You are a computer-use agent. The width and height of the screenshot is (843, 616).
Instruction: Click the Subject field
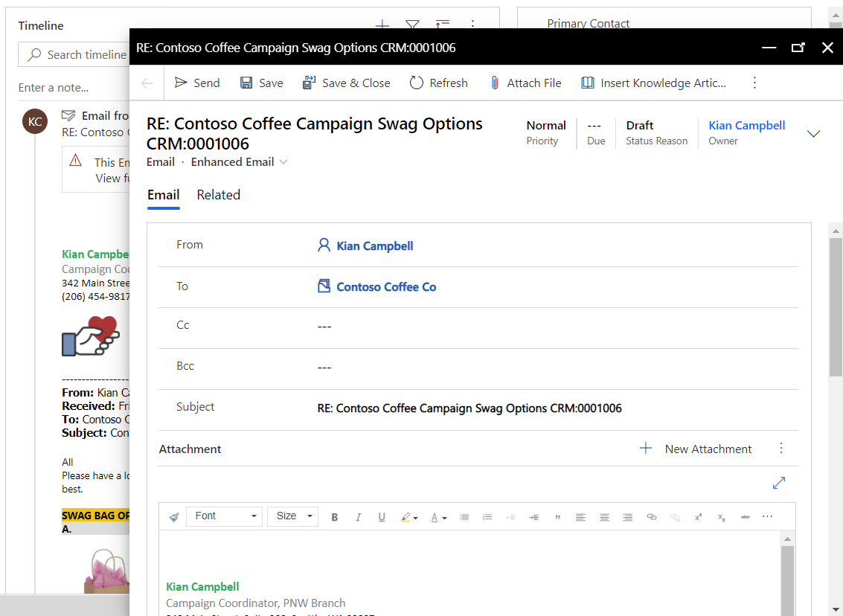pos(469,408)
